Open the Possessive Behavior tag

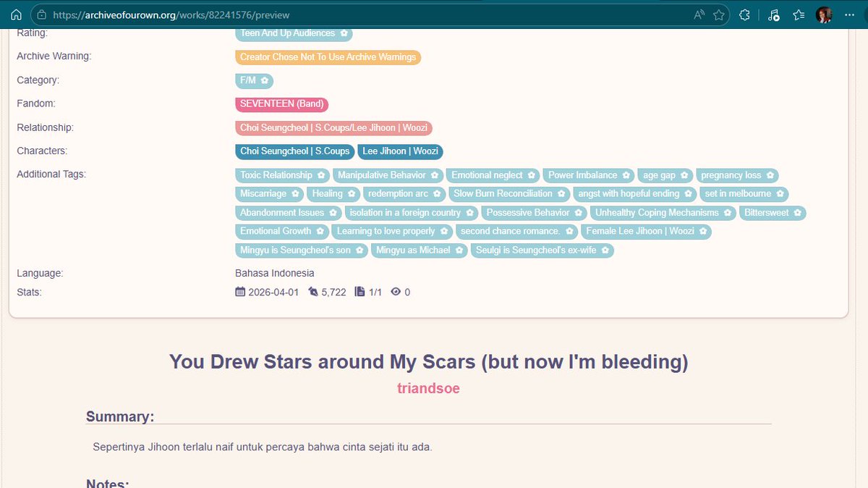533,213
